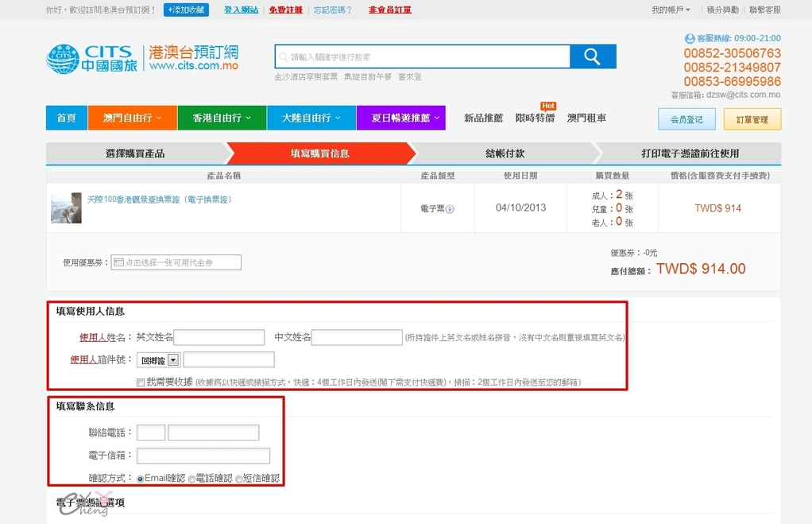Click the +添加收藏 bookmark button

pyautogui.click(x=186, y=10)
